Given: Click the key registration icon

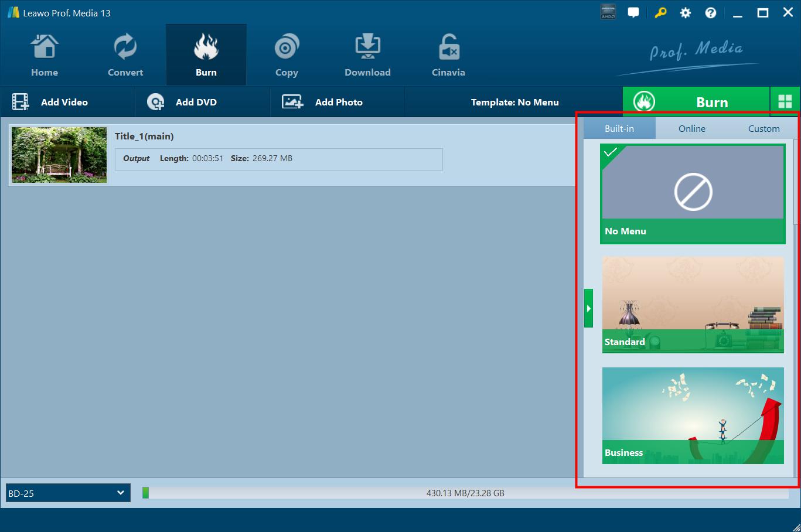Looking at the screenshot, I should (x=660, y=13).
